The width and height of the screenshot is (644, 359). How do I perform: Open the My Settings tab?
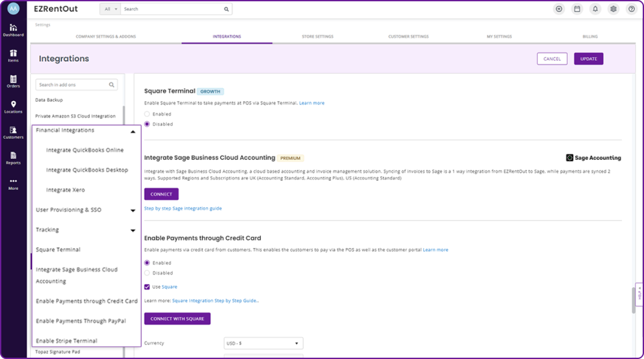coord(499,37)
